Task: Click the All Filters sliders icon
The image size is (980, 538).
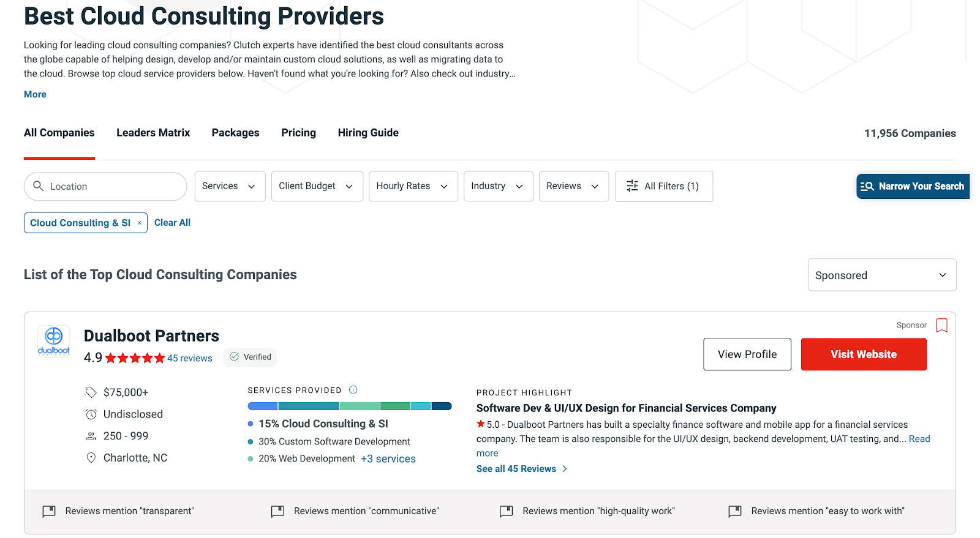Action: [x=632, y=186]
